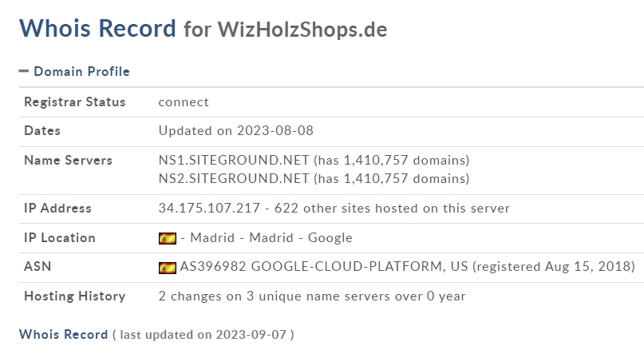Click Updated on 2023-08-08 date text
The width and height of the screenshot is (644, 350).
(x=236, y=131)
